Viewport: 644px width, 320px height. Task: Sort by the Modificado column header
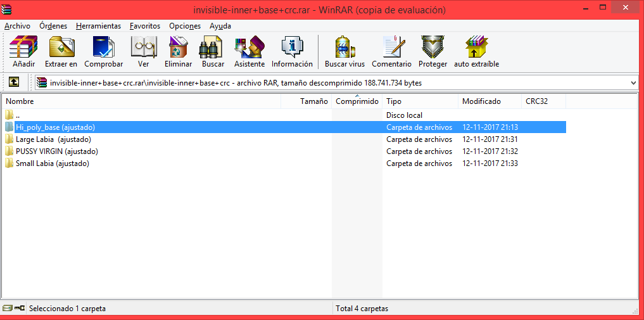[481, 101]
